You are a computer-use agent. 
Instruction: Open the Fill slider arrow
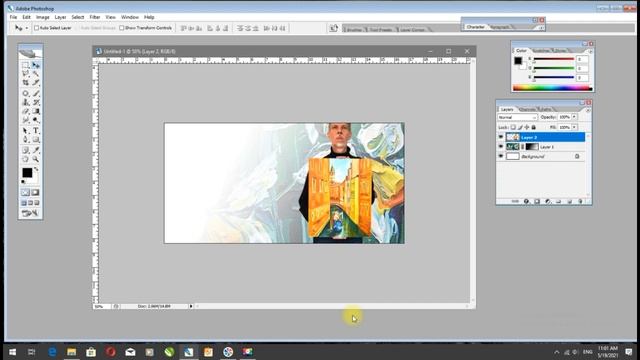[x=574, y=127]
